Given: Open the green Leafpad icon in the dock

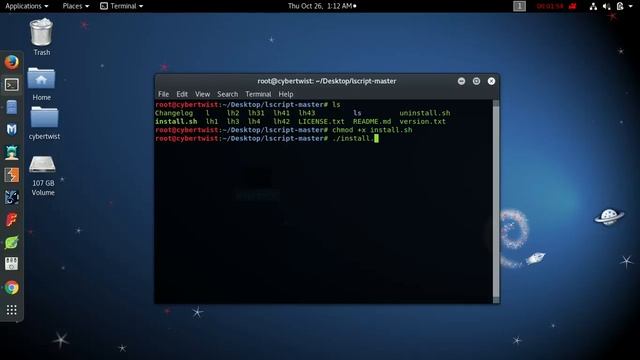Looking at the screenshot, I should pyautogui.click(x=11, y=242).
